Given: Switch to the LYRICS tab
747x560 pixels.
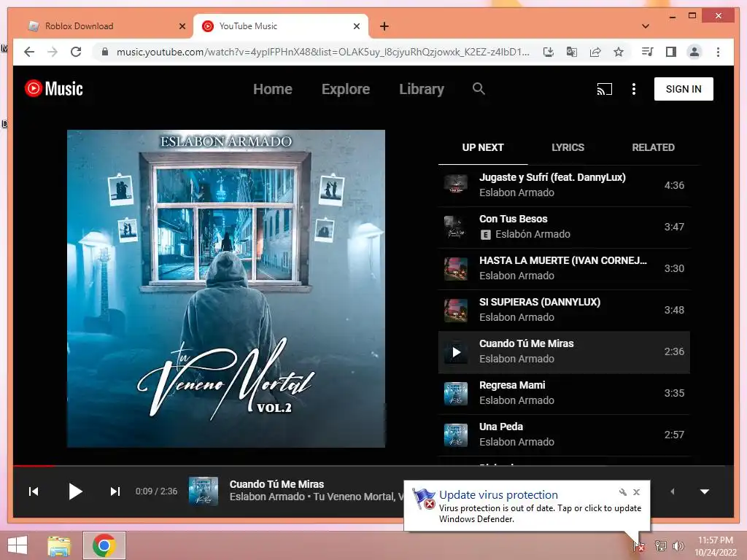Looking at the screenshot, I should (568, 147).
